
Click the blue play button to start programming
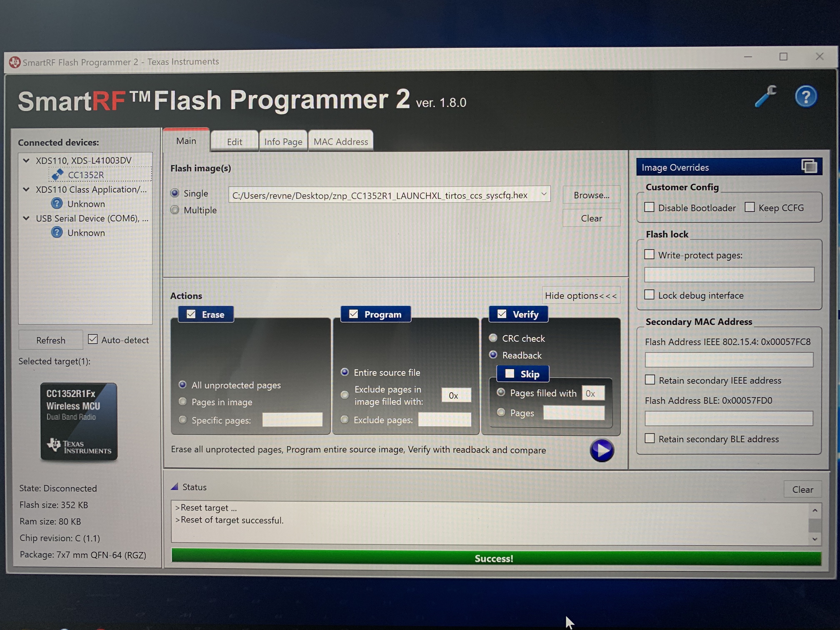coord(602,450)
